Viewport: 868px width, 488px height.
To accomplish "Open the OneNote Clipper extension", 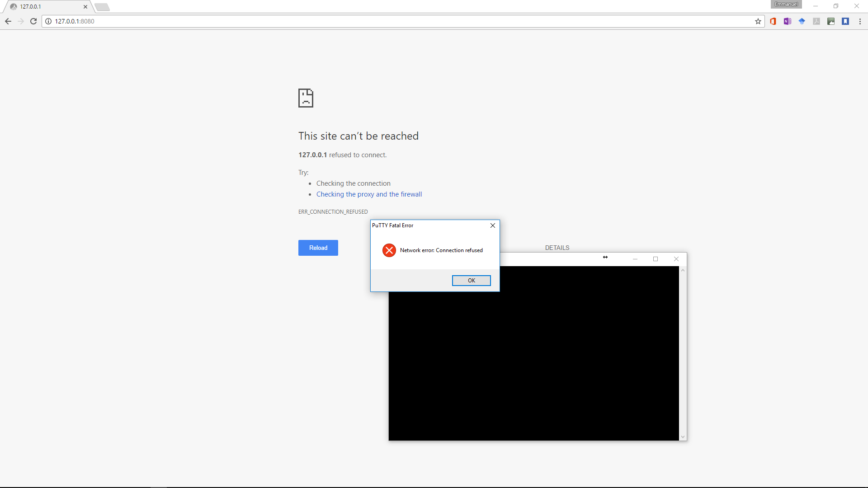I will point(788,21).
